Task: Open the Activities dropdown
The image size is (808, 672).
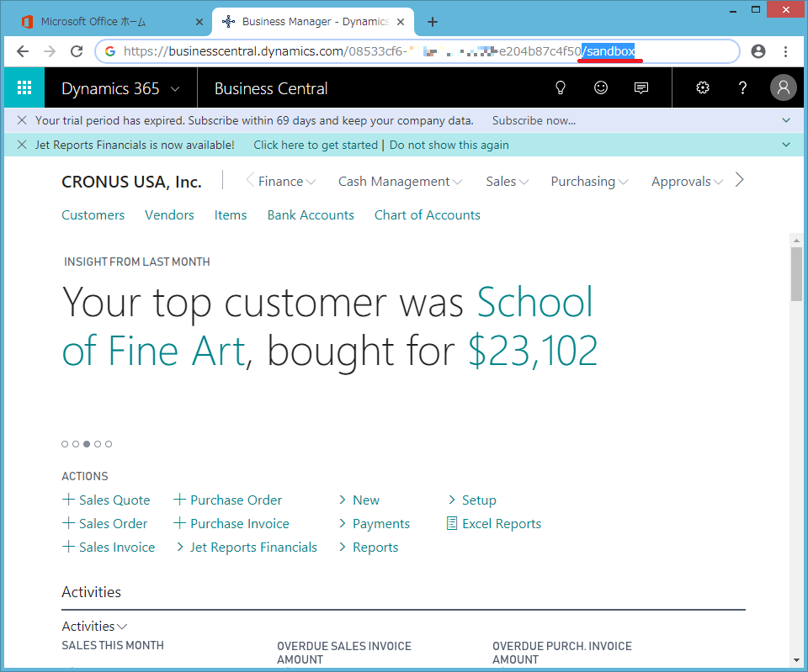Action: click(95, 627)
